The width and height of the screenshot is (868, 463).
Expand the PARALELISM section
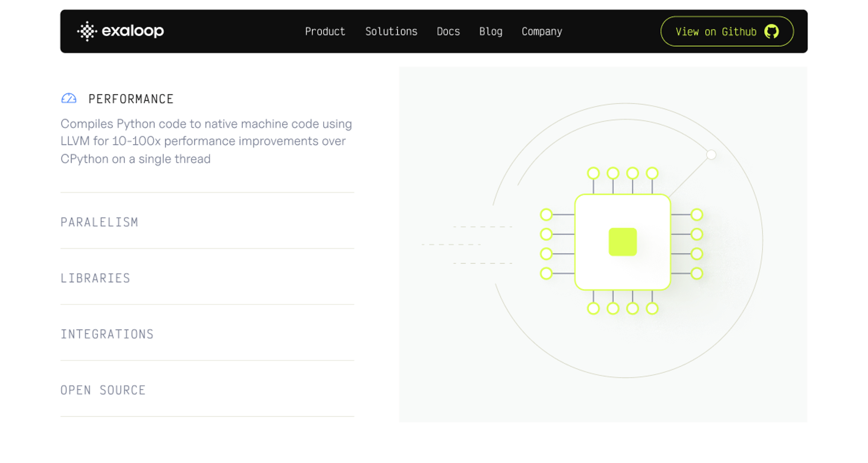99,222
